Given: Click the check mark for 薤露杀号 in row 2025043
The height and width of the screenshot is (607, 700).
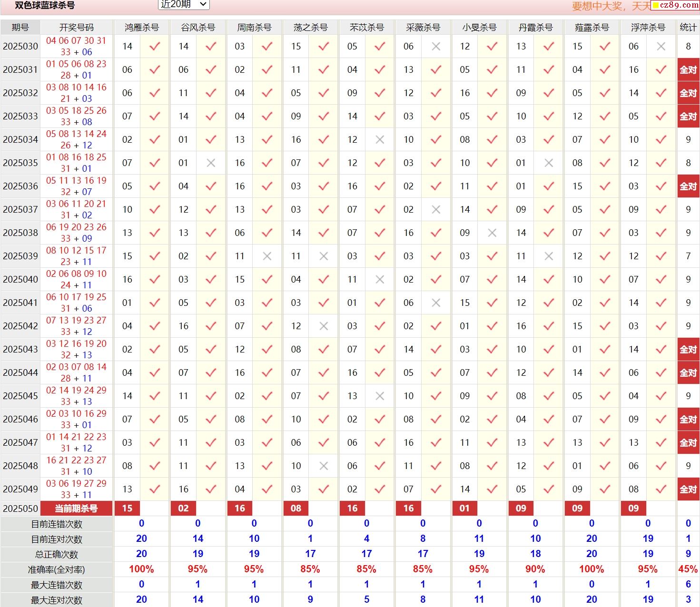Looking at the screenshot, I should point(605,350).
